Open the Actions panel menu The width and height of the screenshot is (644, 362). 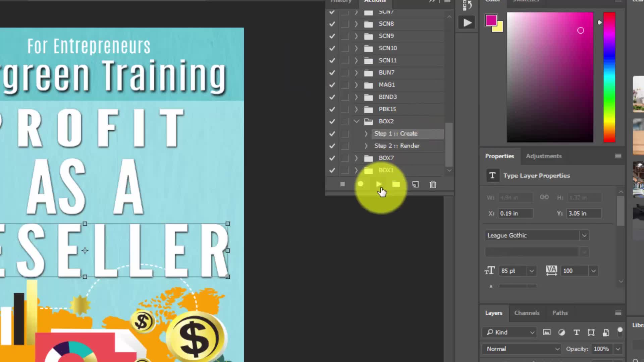pyautogui.click(x=447, y=1)
